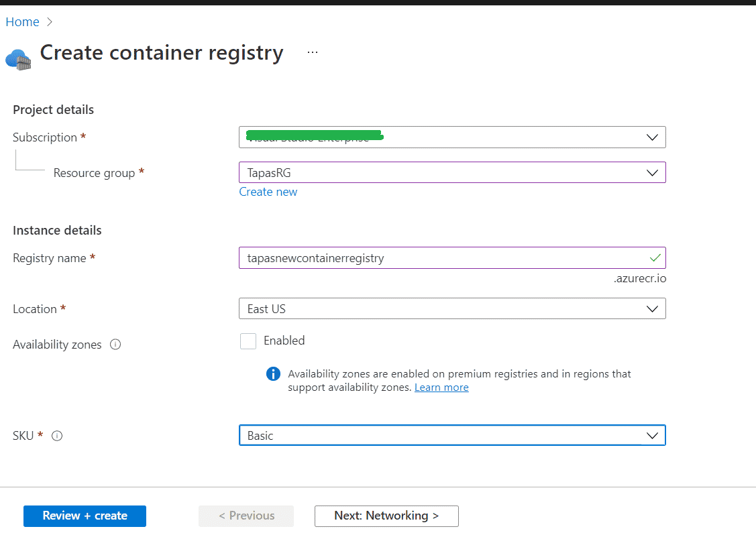Viewport: 756px width, 537px height.
Task: Open the Learn more link about availability zones
Action: pos(441,387)
